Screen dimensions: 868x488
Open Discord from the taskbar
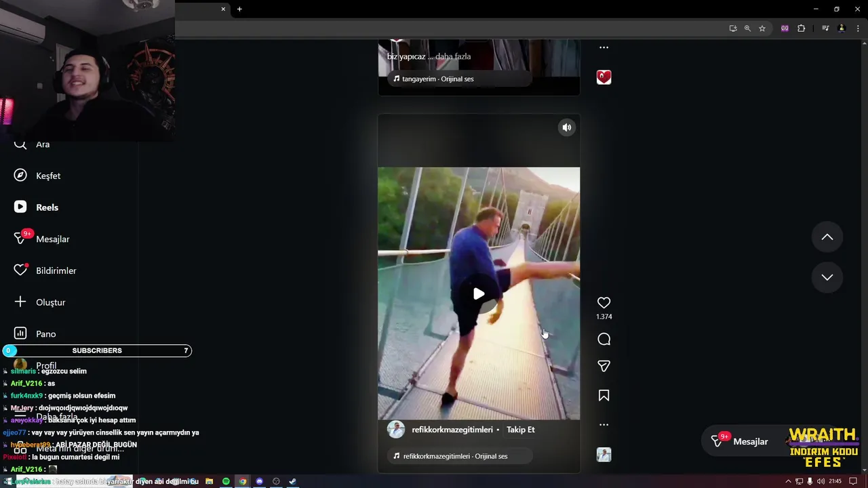pos(259,481)
